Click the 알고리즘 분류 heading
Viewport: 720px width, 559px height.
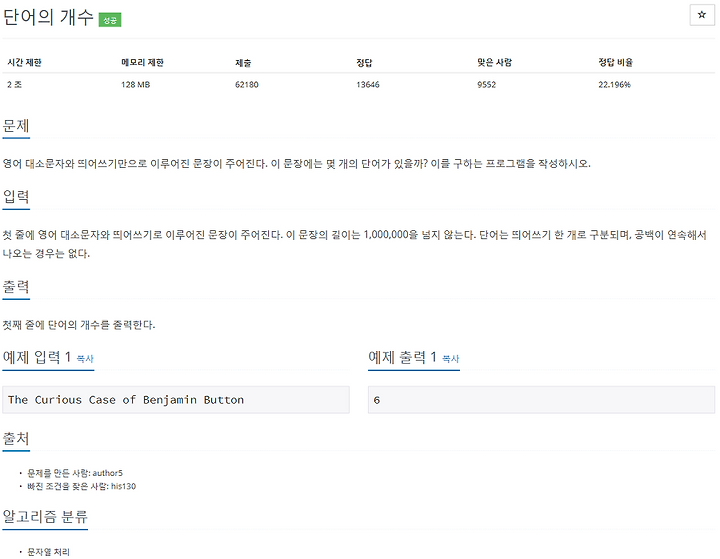[x=45, y=517]
